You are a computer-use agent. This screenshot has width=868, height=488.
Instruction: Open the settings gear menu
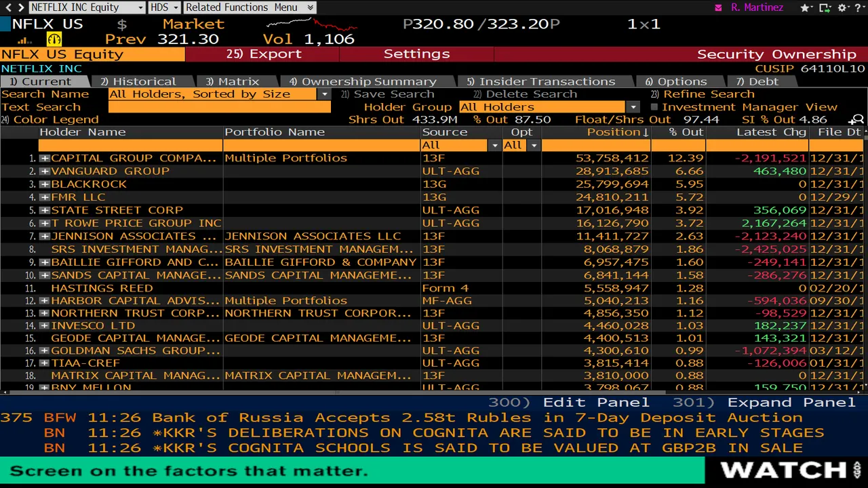click(844, 8)
